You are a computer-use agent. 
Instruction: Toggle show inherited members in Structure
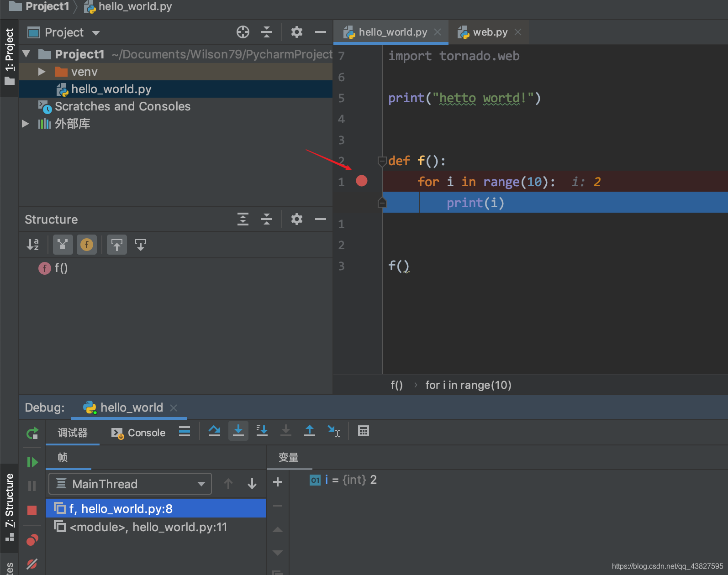pyautogui.click(x=63, y=245)
